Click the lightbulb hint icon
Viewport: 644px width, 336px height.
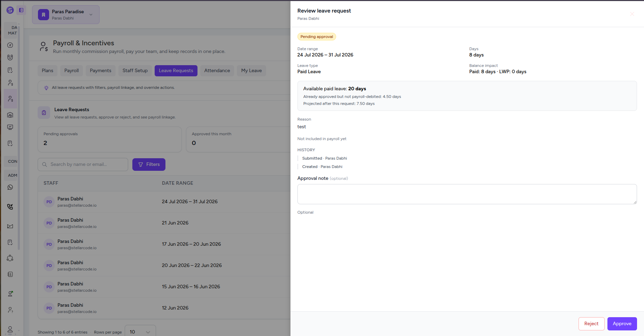(46, 88)
